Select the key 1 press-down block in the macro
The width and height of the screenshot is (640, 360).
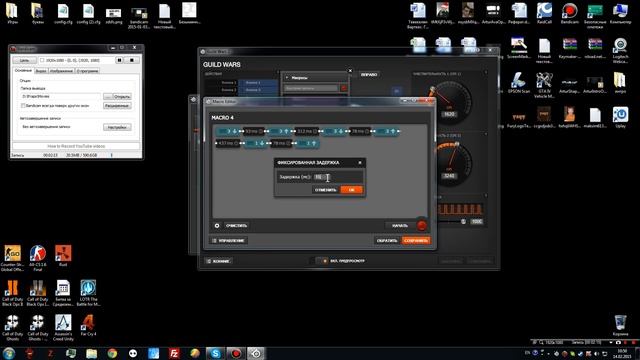click(256, 143)
